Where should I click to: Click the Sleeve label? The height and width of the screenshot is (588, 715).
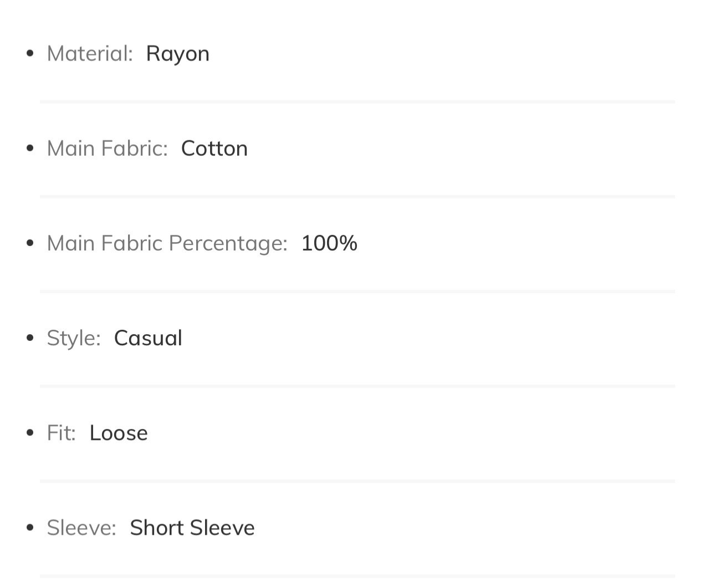point(81,528)
